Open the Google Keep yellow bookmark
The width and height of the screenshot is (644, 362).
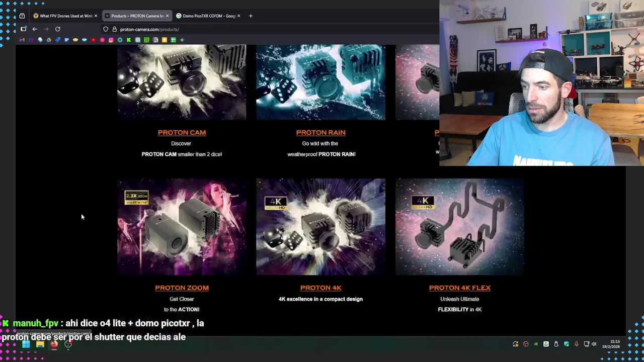pos(165,40)
